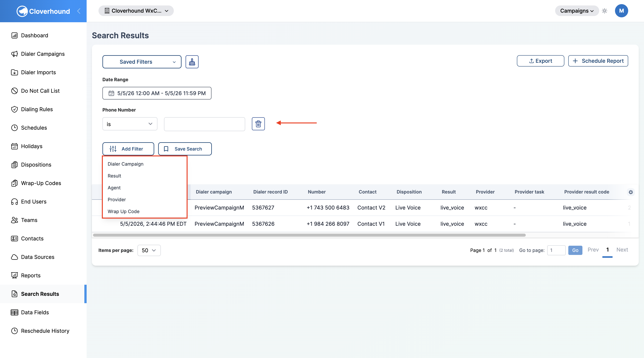Change Items per page dropdown from 50

coord(149,250)
